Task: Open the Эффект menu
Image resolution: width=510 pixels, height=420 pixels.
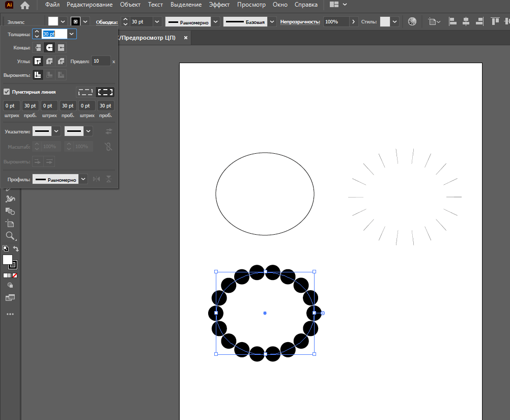Action: tap(219, 5)
